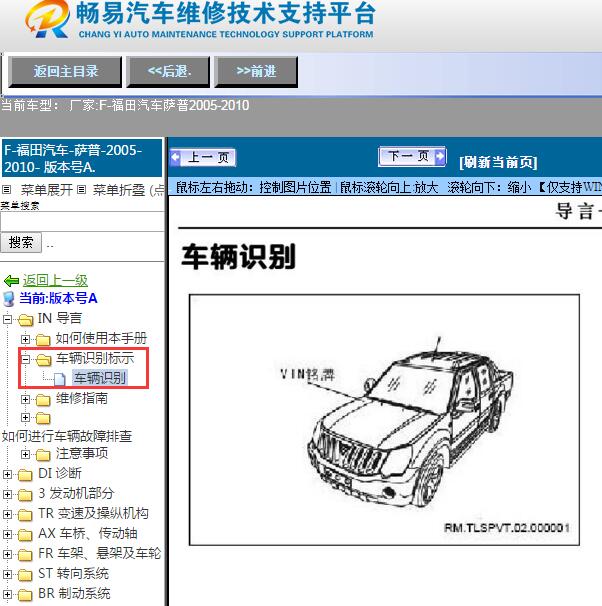Click the ST 转向系统 folder icon

[26, 575]
